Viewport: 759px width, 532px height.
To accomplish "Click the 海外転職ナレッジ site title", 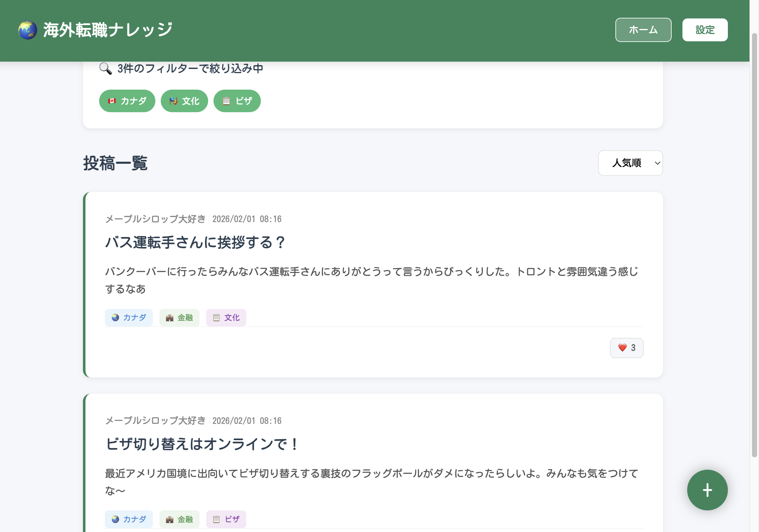I will tap(108, 30).
